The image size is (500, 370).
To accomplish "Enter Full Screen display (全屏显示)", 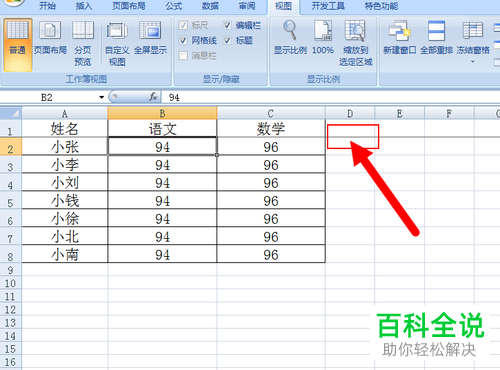I will 150,37.
